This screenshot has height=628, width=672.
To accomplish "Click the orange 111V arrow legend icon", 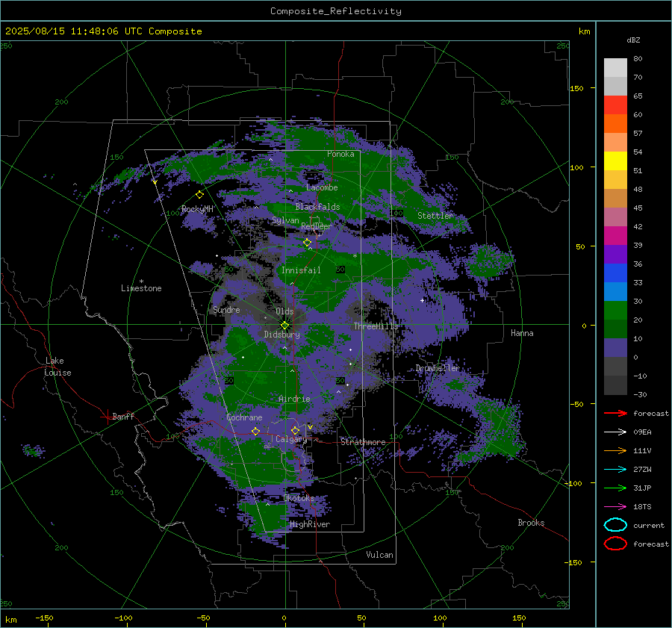I will coord(615,450).
